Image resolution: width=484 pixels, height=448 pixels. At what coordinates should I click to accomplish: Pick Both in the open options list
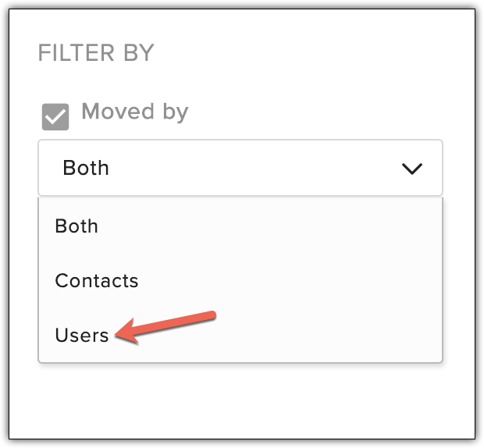(77, 226)
